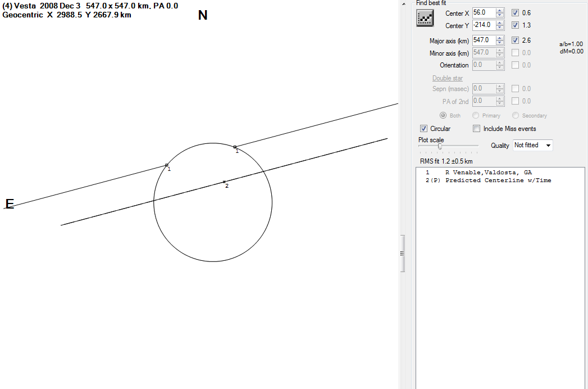Click the vertical splitter grip handle
The height and width of the screenshot is (389, 588).
click(x=402, y=254)
